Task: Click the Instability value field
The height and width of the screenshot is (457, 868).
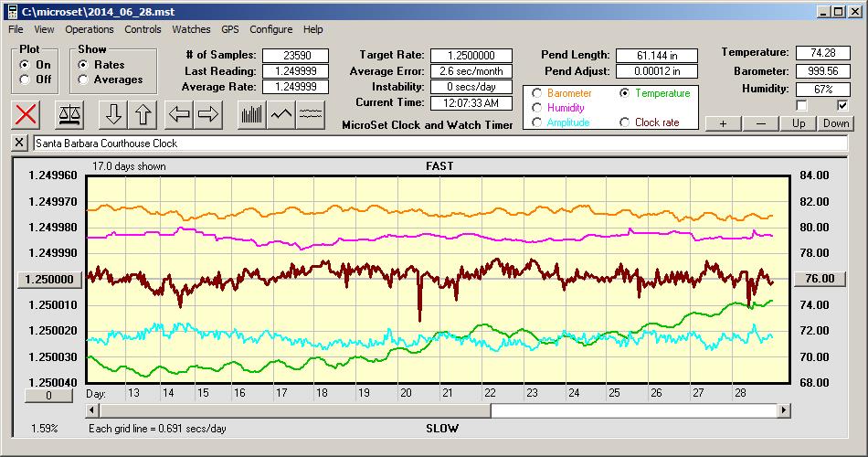Action: 471,87
